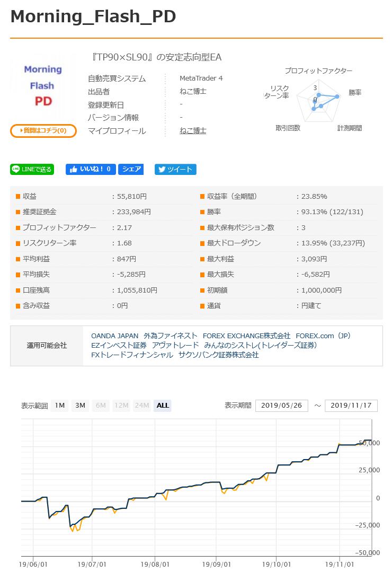Screen dimensions: 392x572
Task: Share via LINEで送る button
Action: point(32,169)
